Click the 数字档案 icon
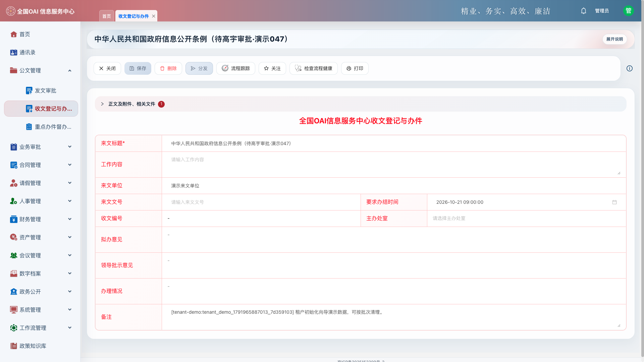 click(14, 274)
